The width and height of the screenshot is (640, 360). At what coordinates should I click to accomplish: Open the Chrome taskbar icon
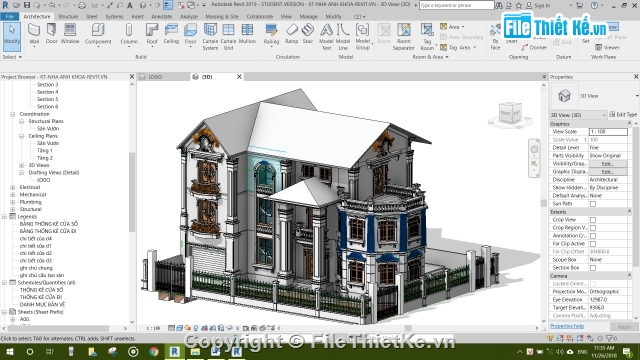[153, 351]
